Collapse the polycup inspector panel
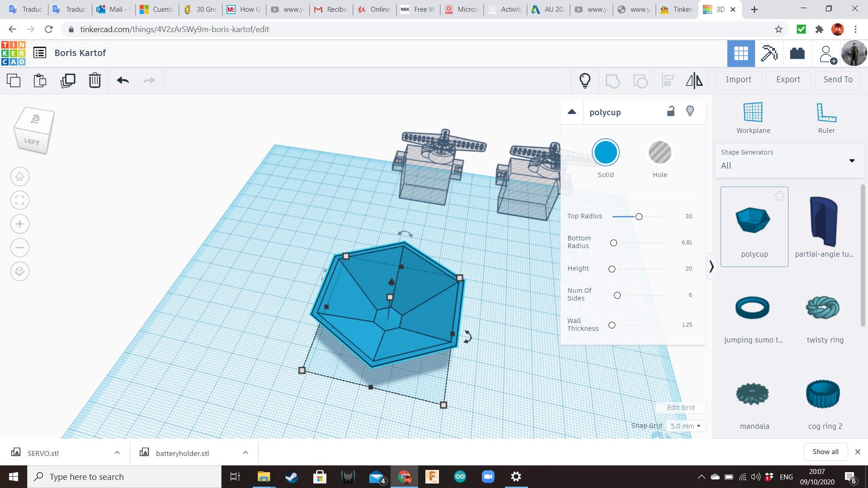Screen dimensions: 868x488 coord(572,112)
